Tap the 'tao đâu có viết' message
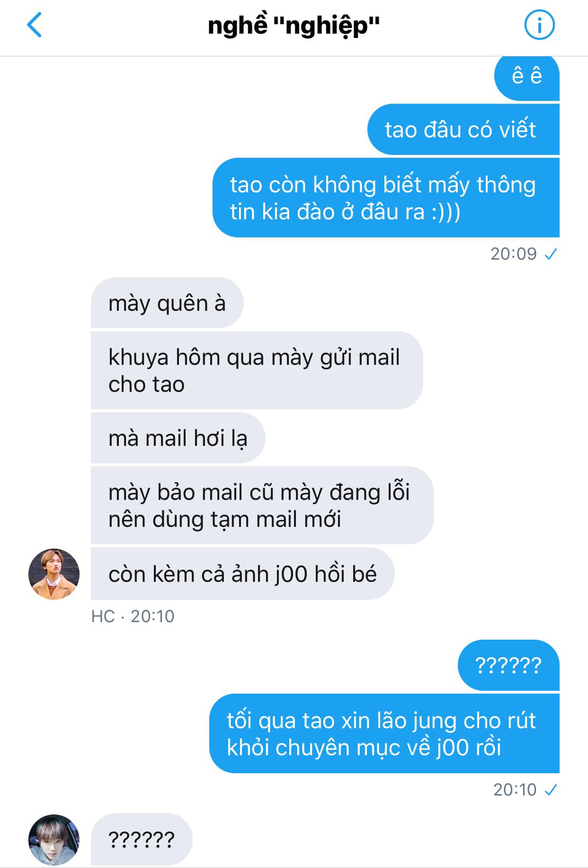The height and width of the screenshot is (868, 588). 463,129
